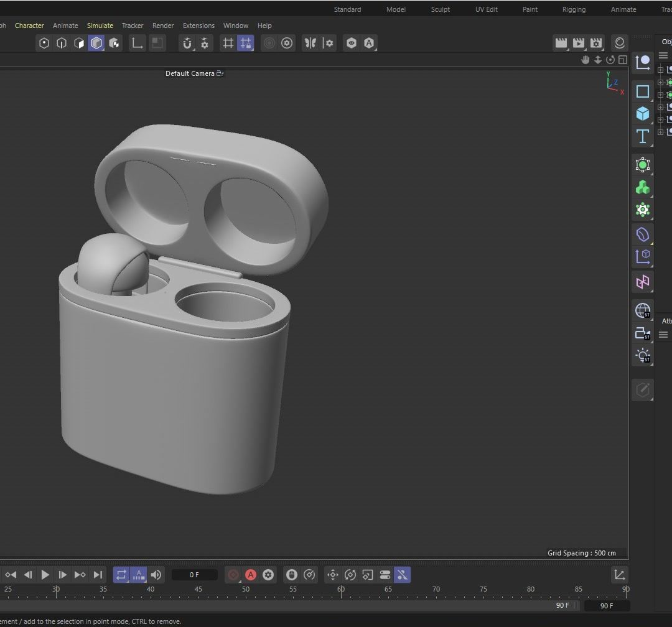Open Attributes panel hamburger menu
This screenshot has height=627, width=672.
[663, 335]
